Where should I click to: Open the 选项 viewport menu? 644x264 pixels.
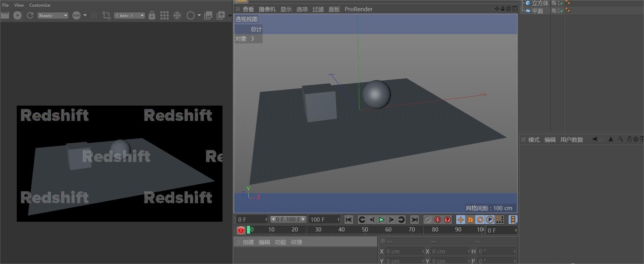(x=302, y=9)
